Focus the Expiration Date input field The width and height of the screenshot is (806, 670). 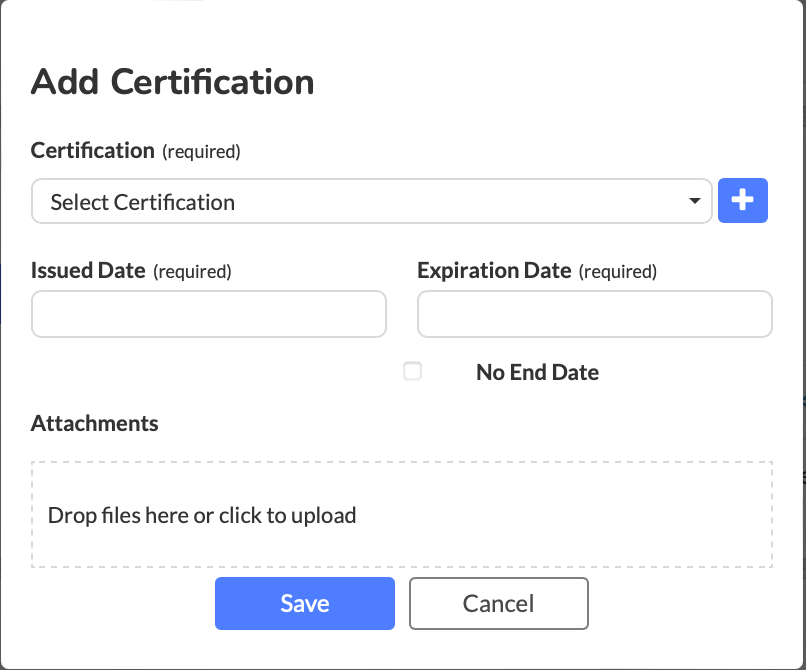[x=594, y=315]
